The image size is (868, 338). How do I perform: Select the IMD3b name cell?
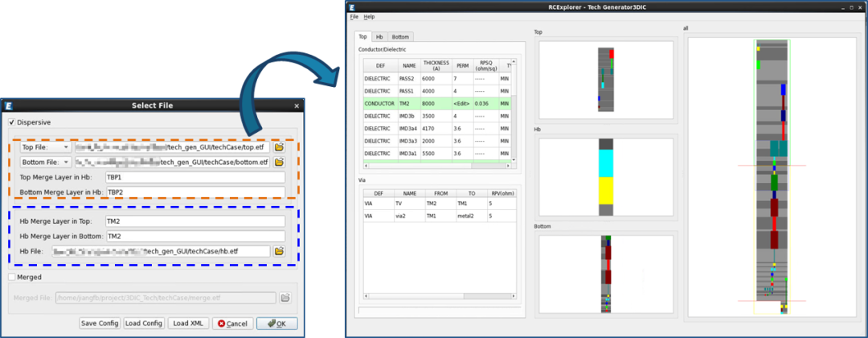[409, 117]
